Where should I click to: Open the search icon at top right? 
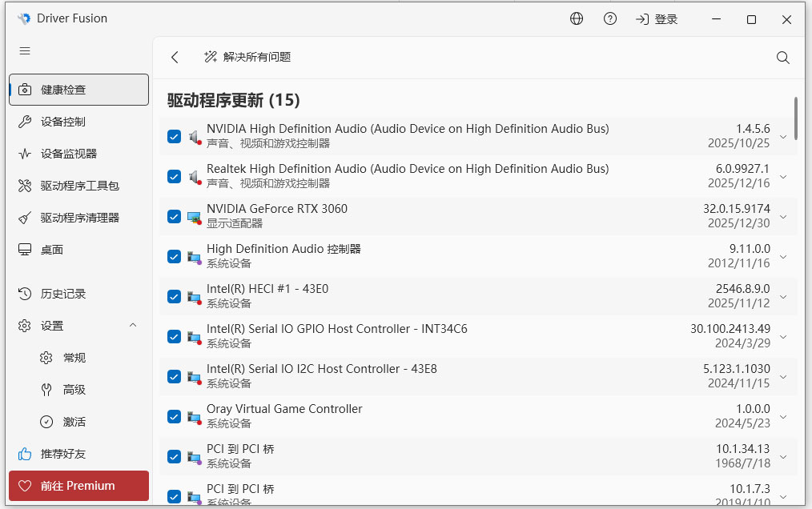coord(783,58)
